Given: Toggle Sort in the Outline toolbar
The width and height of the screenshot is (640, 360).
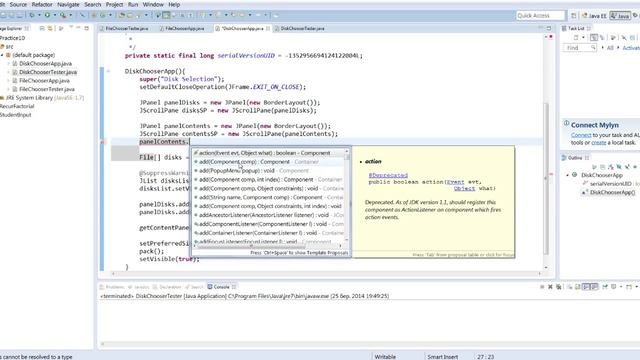Looking at the screenshot, I should coord(611,167).
